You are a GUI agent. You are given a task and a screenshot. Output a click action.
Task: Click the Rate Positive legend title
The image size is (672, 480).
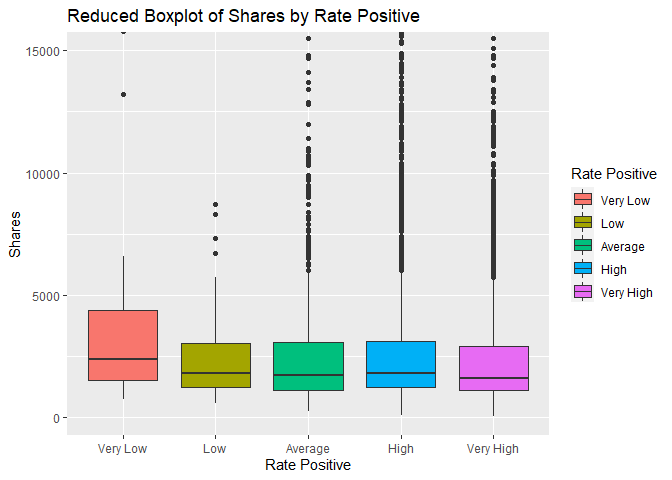tap(614, 174)
